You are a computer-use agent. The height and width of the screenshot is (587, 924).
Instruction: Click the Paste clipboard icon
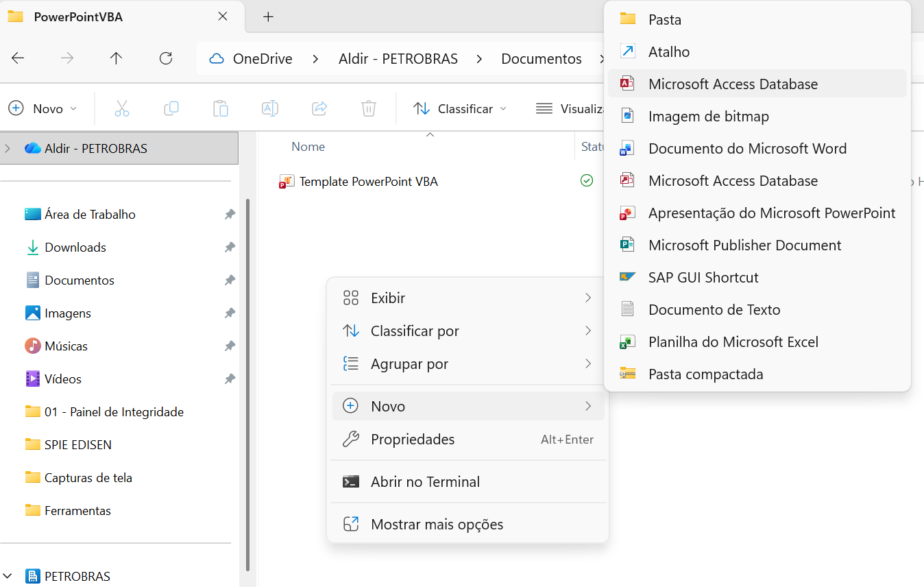tap(220, 108)
